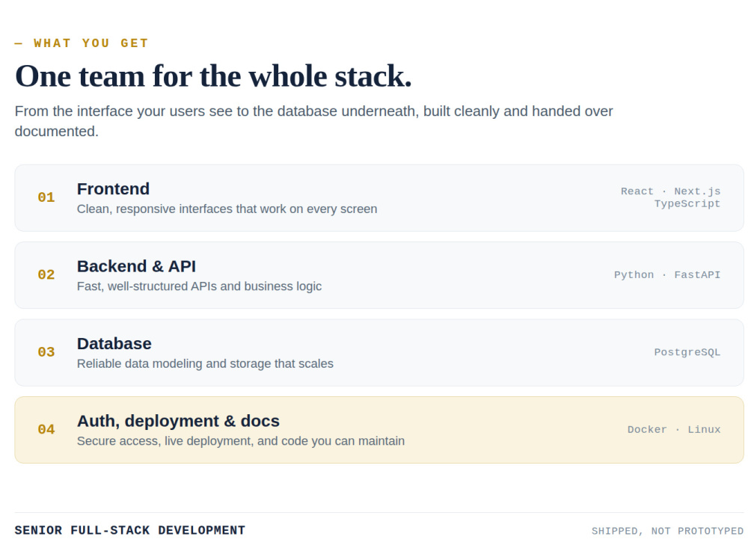Click the 'TypeScript' tech label

pos(687,203)
